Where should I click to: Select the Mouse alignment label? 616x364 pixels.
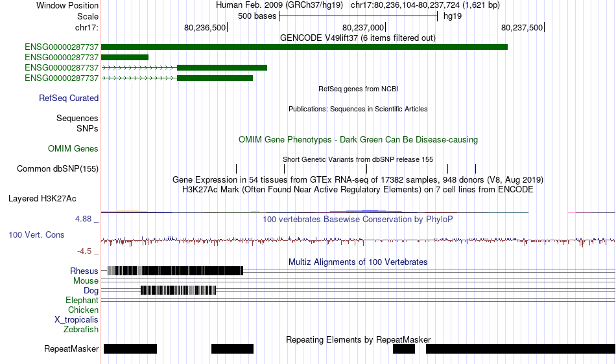point(86,281)
